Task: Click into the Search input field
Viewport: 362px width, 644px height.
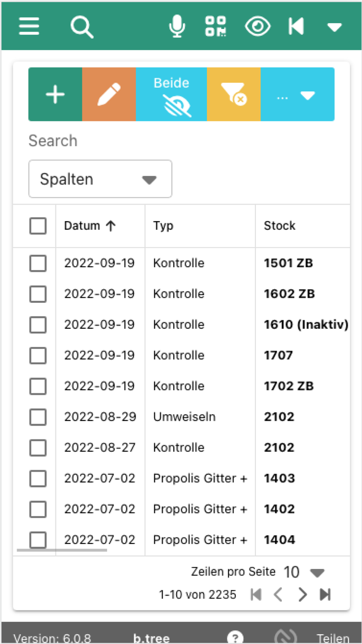Action: coord(103,141)
